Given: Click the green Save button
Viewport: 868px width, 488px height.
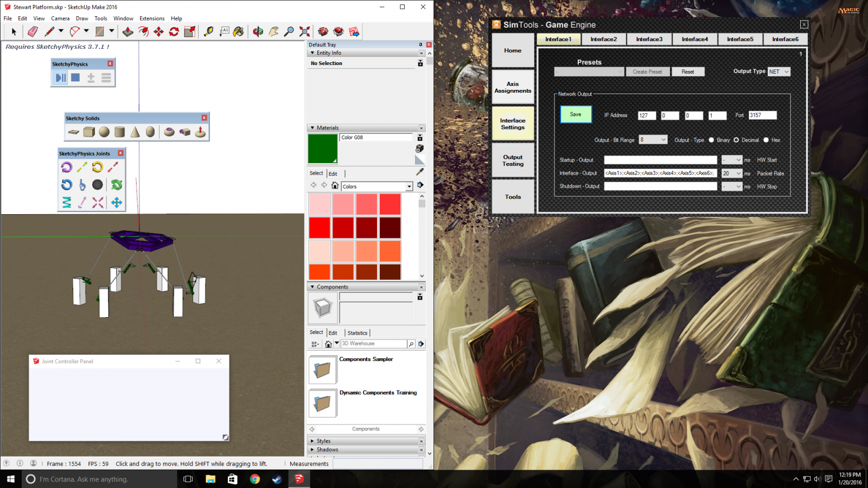Looking at the screenshot, I should 576,114.
